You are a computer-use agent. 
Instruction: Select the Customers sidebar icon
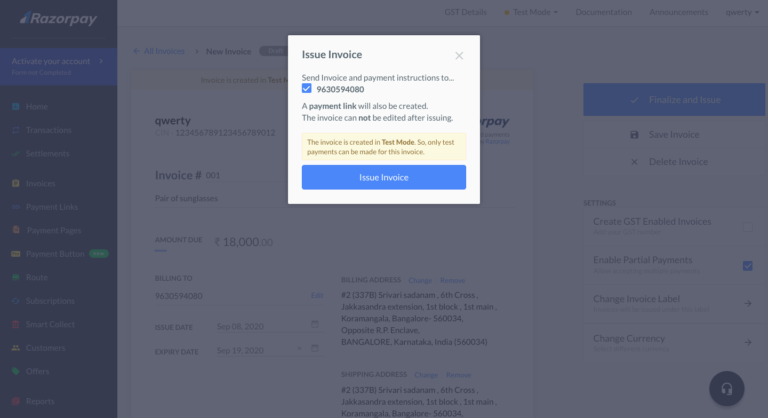coord(16,348)
